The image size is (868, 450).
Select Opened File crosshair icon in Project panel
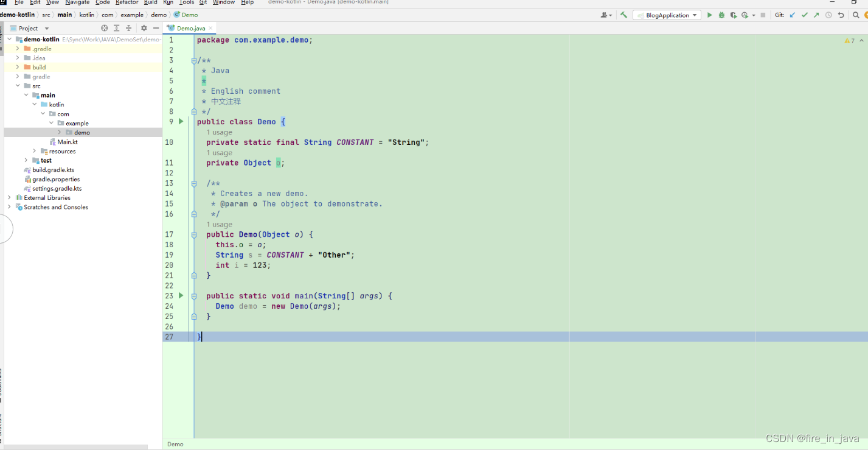[104, 28]
